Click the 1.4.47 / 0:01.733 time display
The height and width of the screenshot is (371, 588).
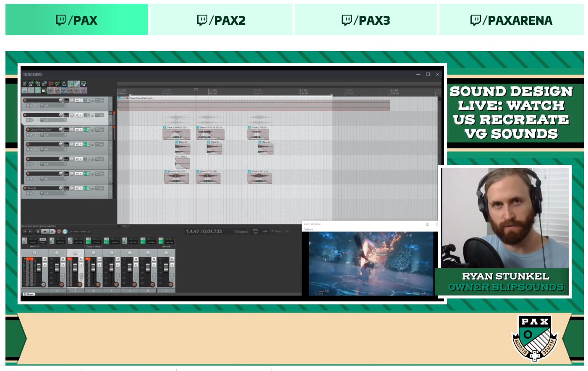(204, 231)
